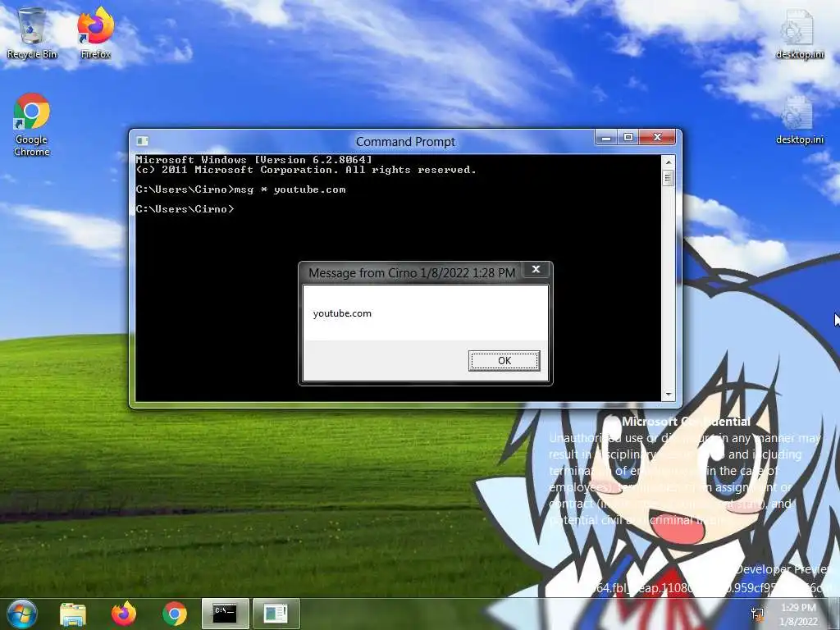
Task: Click the last 'C:\Users\Cirno>' prompt line
Action: coord(185,209)
